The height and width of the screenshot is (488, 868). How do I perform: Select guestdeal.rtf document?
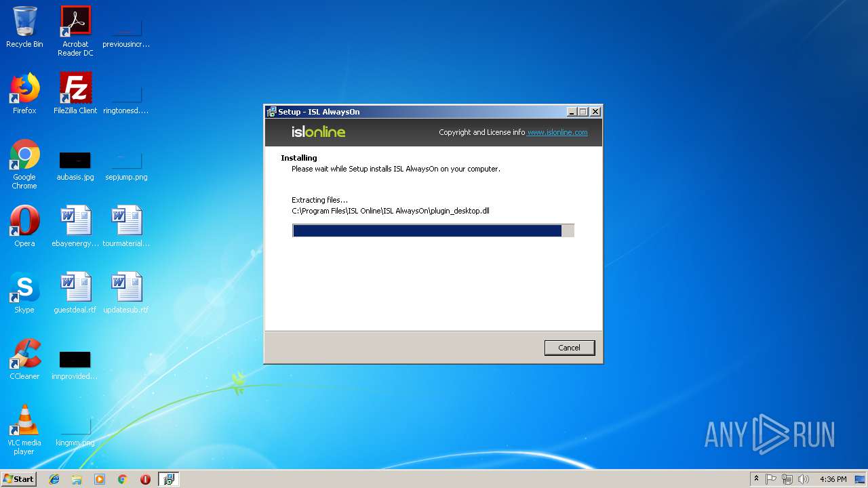coord(75,293)
